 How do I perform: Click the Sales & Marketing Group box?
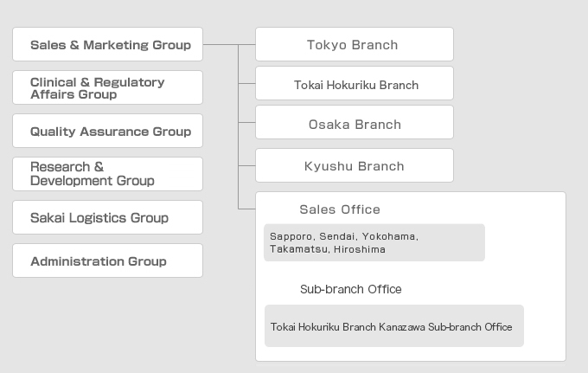click(108, 45)
